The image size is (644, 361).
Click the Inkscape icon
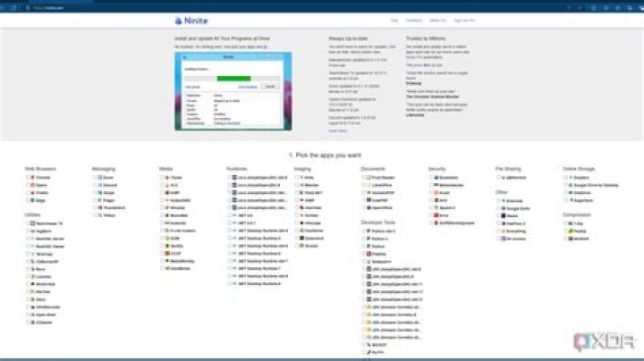coord(301,223)
